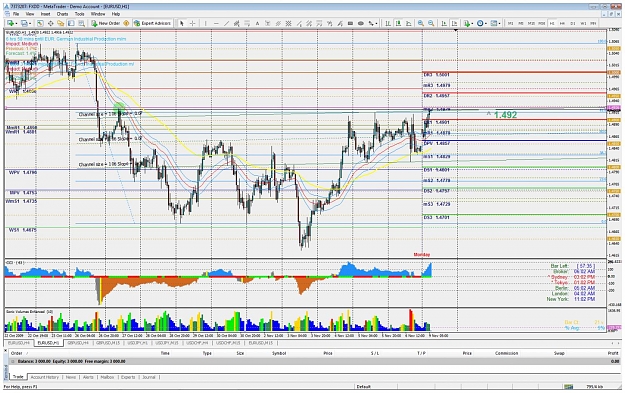Select the Trendline drawing tool

coord(226,23)
